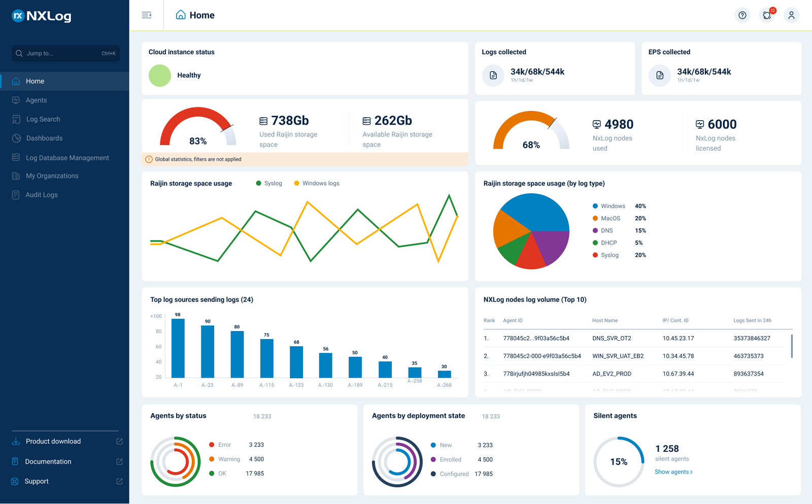This screenshot has width=812, height=504.
Task: Open user profile icon
Action: (791, 15)
